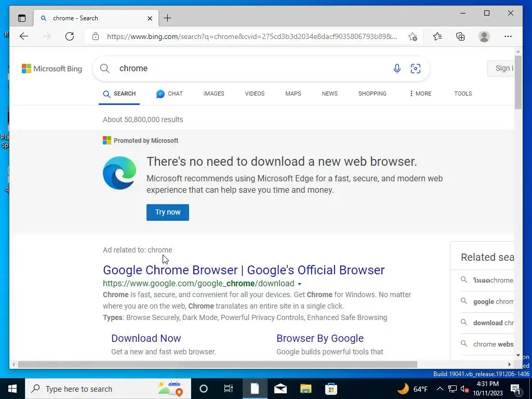
Task: Show hidden system tray icons chevron
Action: coord(440,389)
